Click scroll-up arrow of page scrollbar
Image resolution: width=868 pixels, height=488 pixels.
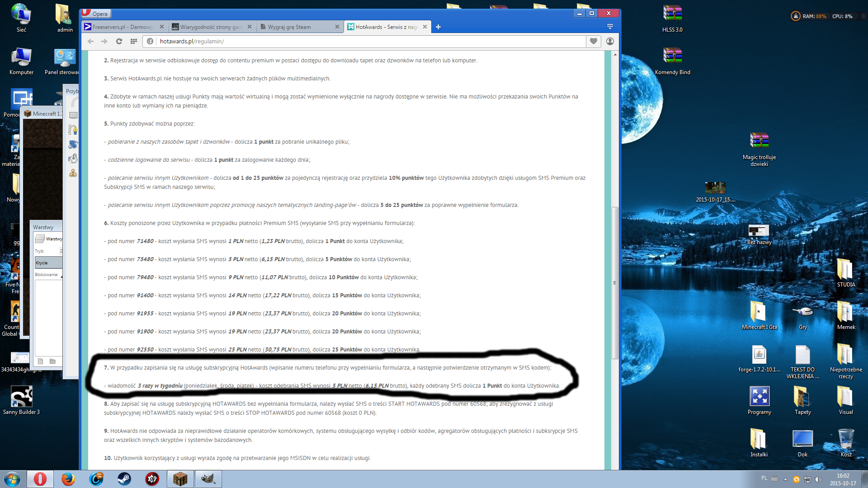point(615,55)
